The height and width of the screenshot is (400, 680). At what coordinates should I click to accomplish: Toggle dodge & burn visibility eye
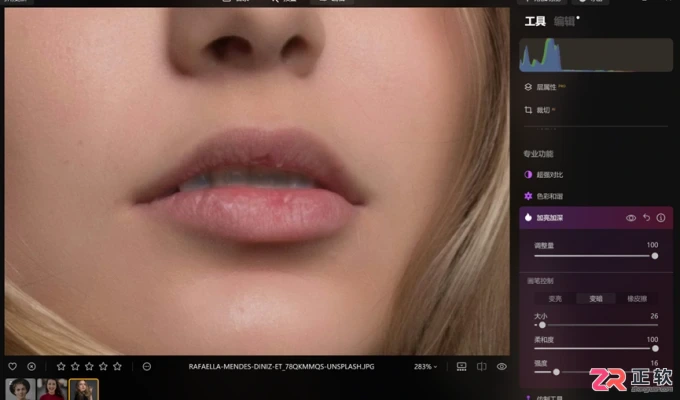[631, 218]
